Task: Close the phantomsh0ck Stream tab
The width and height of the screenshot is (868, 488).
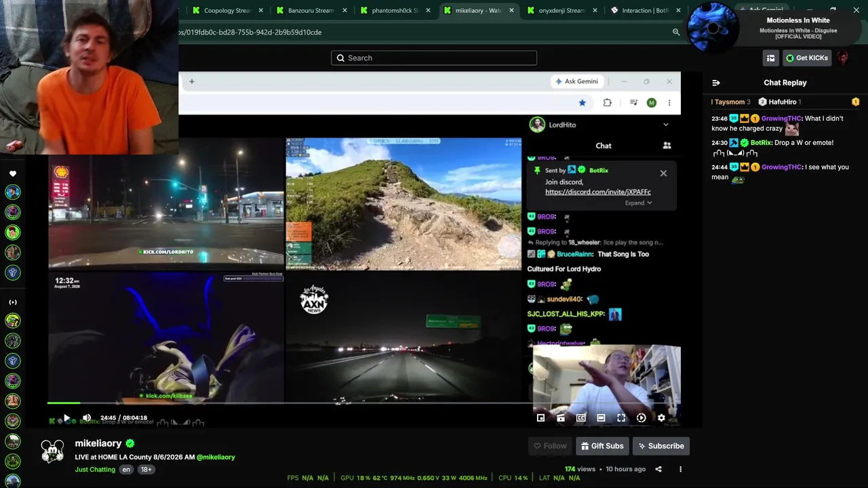Action: point(429,10)
